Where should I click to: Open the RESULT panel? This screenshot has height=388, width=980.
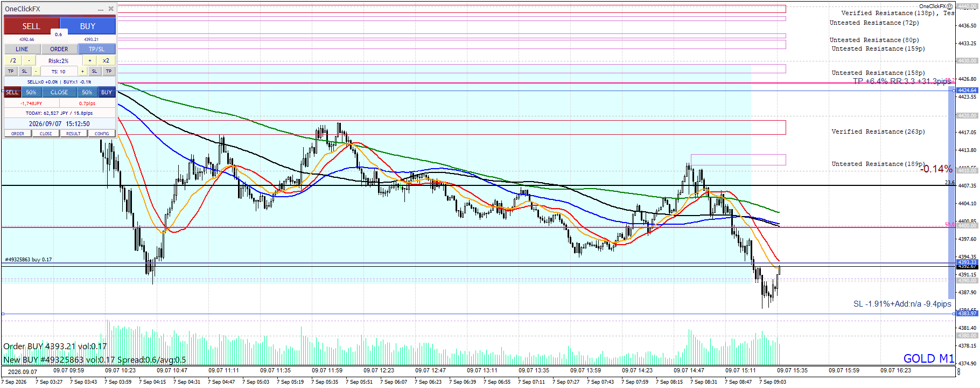[x=74, y=134]
